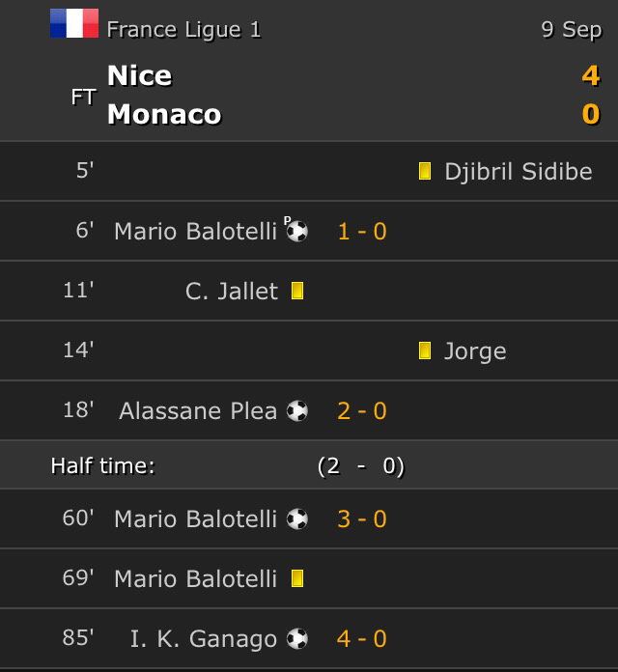
Task: Click the 1 - 0 score text
Action: 362,231
